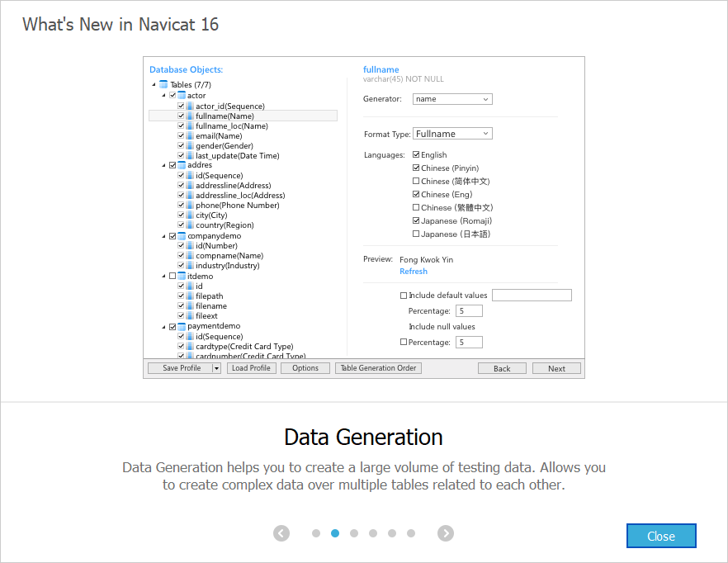Screen dimensions: 728x563
Task: Click the Next button in preview
Action: 556,368
